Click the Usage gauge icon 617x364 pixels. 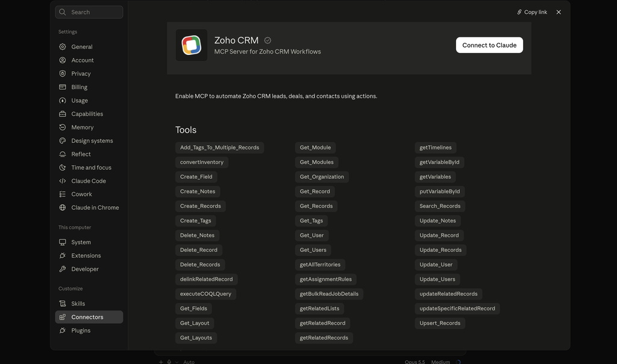[x=63, y=101]
